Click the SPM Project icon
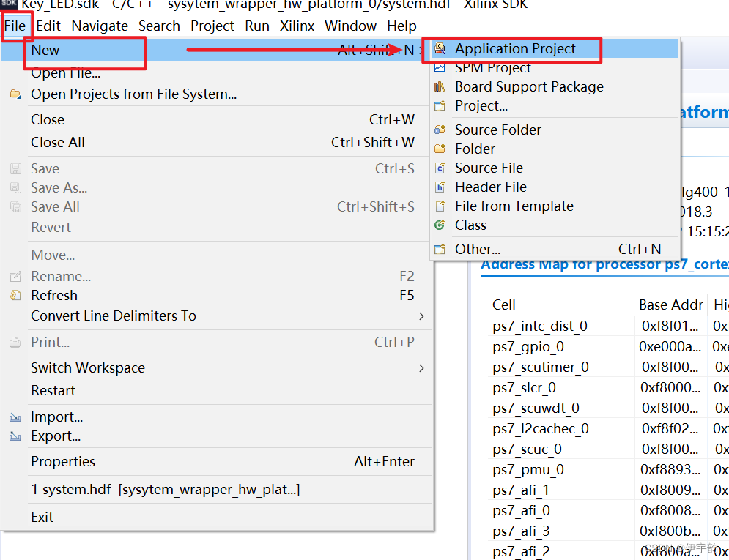The width and height of the screenshot is (729, 560). click(440, 68)
